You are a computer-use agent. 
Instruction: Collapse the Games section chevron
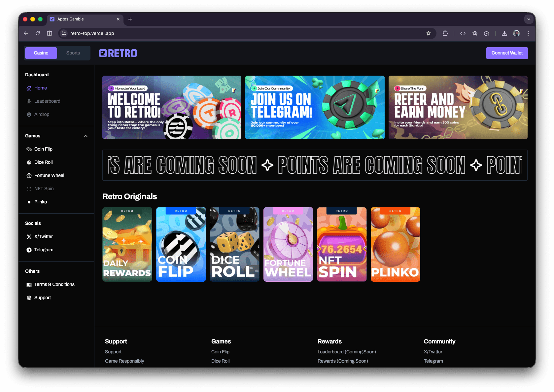tap(86, 136)
